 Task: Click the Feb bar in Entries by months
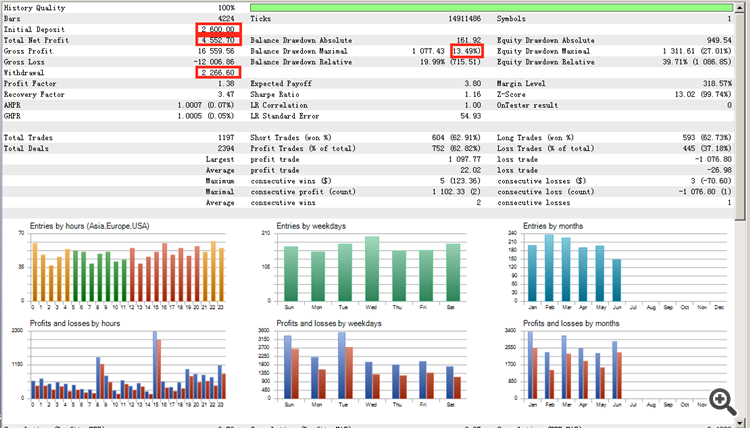pyautogui.click(x=549, y=268)
